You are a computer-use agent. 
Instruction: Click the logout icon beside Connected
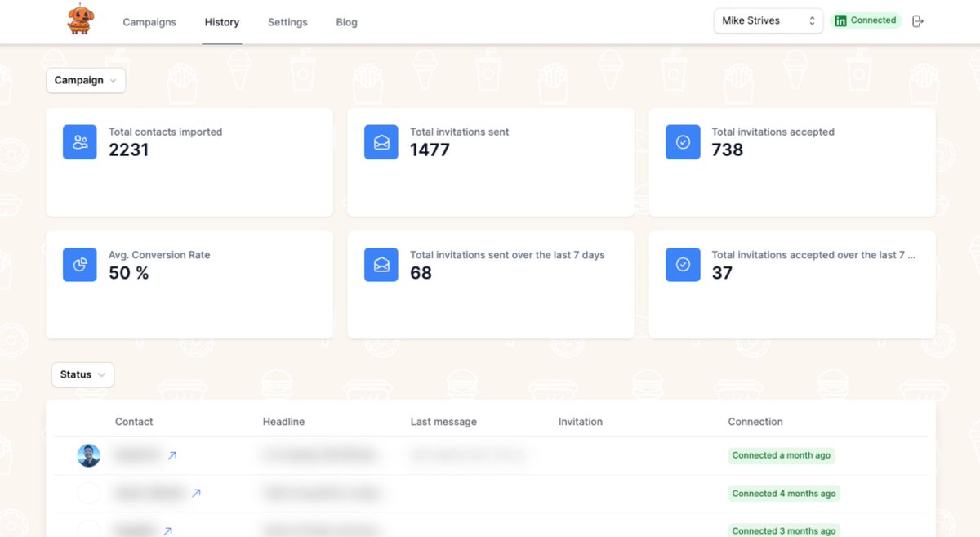pos(918,21)
